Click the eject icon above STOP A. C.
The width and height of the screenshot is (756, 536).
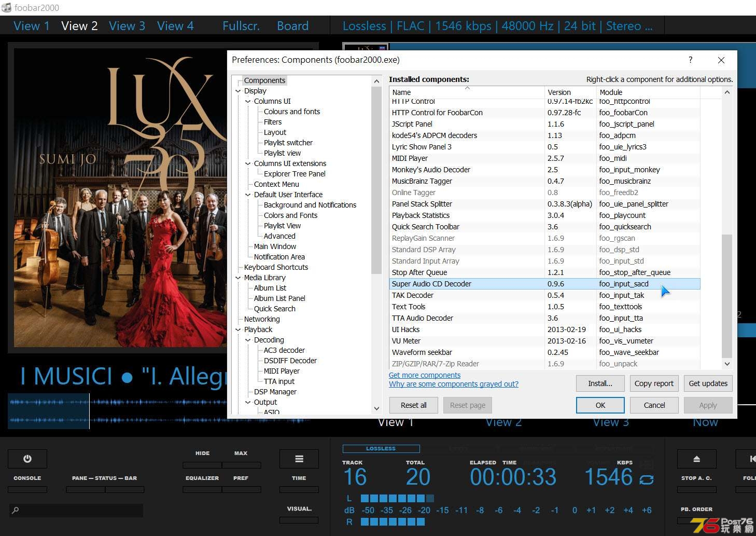click(x=696, y=459)
